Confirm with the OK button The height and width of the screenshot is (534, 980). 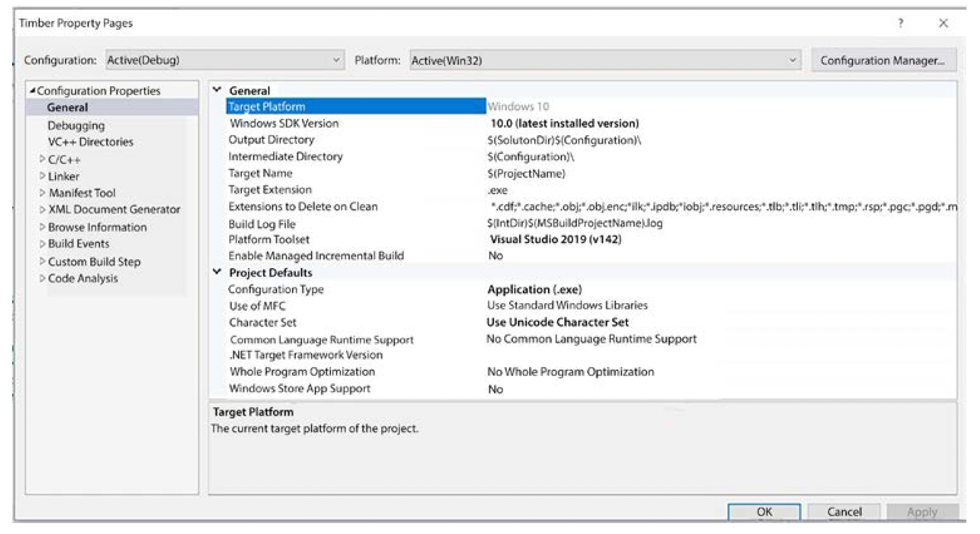pyautogui.click(x=764, y=512)
